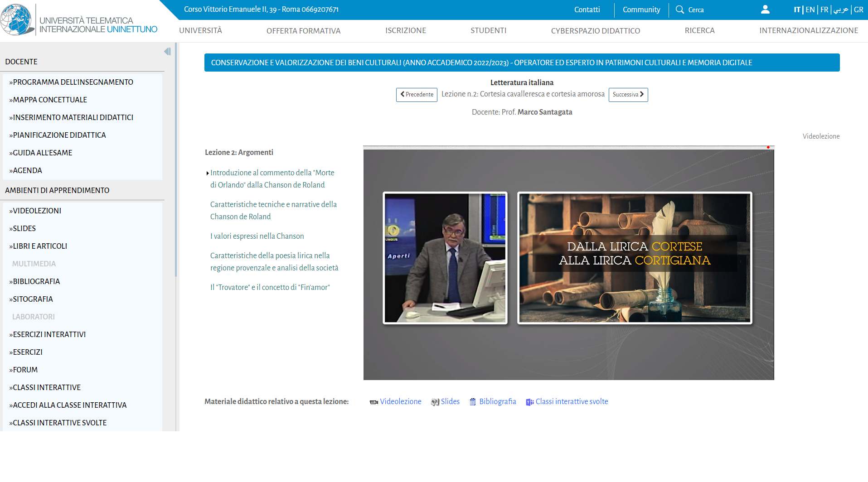
Task: Click the Classi interattive svolte icon
Action: [x=529, y=402]
